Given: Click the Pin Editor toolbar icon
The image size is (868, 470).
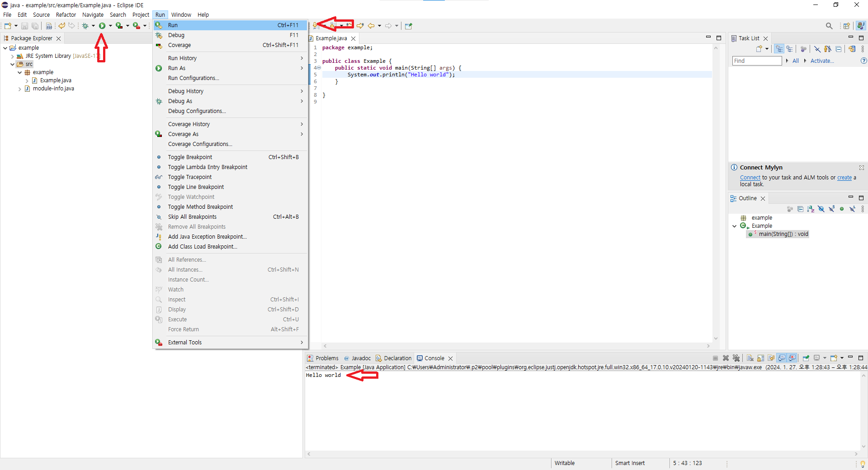Looking at the screenshot, I should [x=409, y=26].
